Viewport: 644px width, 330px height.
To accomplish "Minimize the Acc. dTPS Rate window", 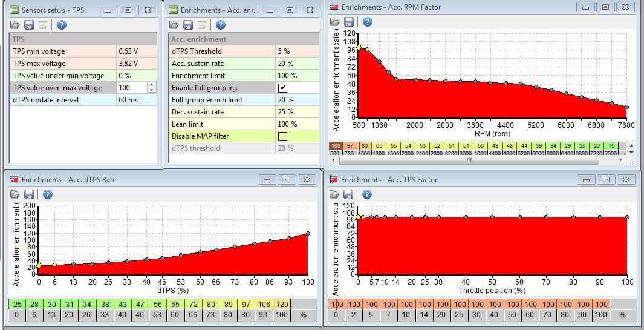I will tap(267, 180).
